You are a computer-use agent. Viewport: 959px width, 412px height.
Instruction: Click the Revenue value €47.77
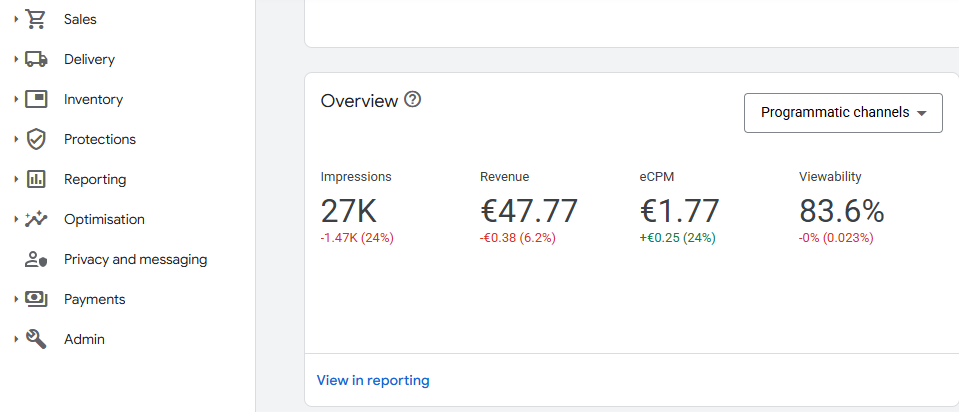point(528,211)
